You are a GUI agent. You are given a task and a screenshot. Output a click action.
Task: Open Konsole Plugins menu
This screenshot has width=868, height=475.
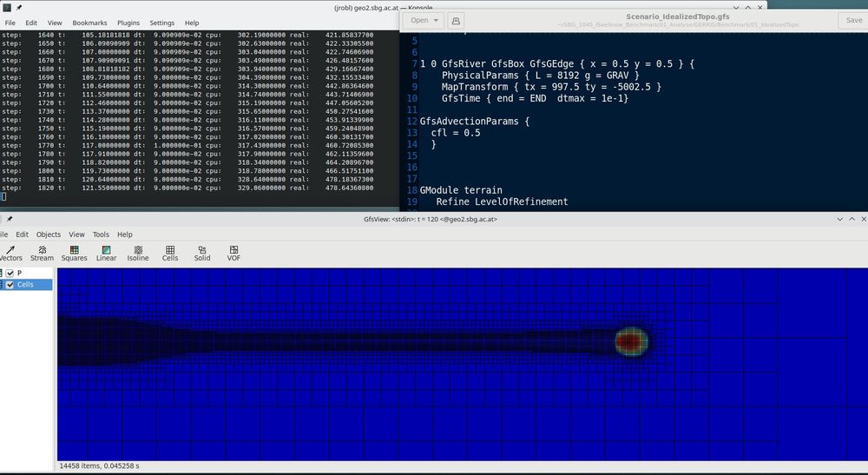coord(128,23)
